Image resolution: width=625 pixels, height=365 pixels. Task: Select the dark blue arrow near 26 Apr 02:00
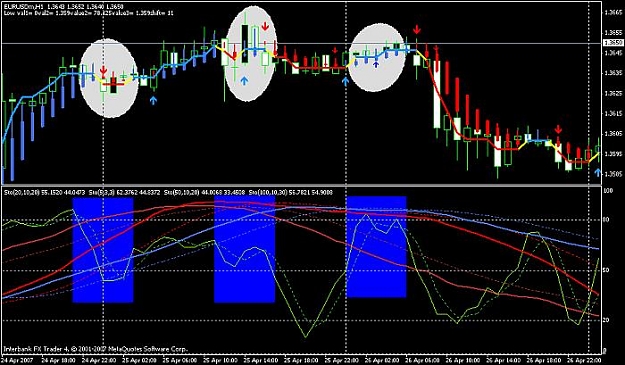coord(375,64)
